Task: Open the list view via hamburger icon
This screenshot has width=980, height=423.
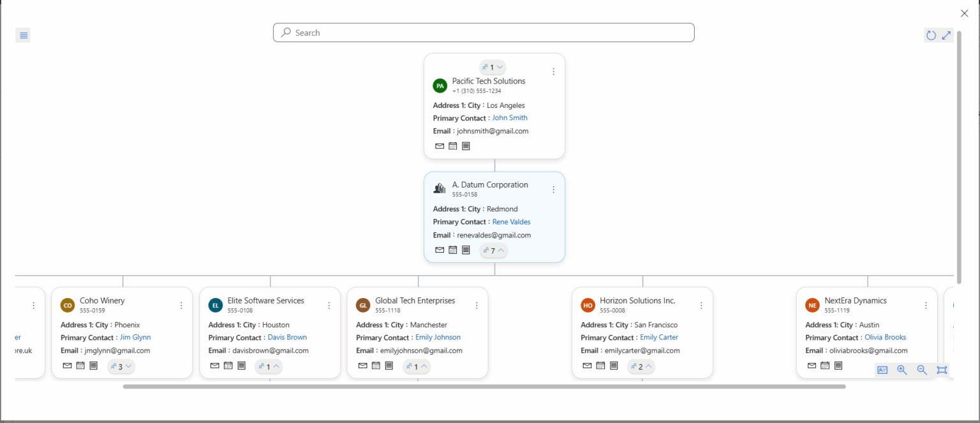Action: (x=23, y=35)
